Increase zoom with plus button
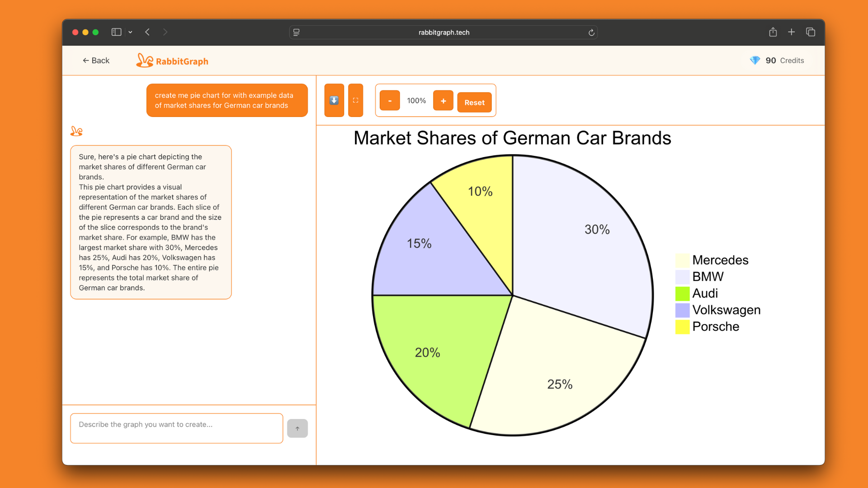The image size is (868, 488). coord(443,100)
